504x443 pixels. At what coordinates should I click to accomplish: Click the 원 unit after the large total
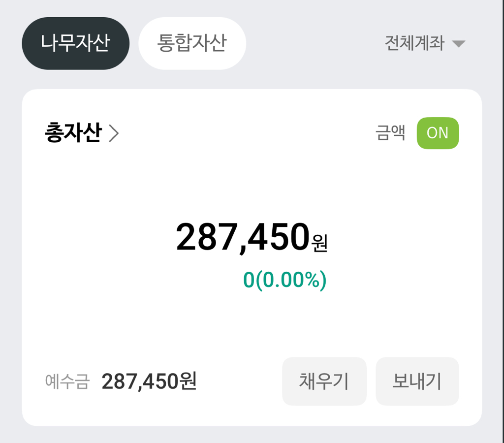tap(320, 243)
